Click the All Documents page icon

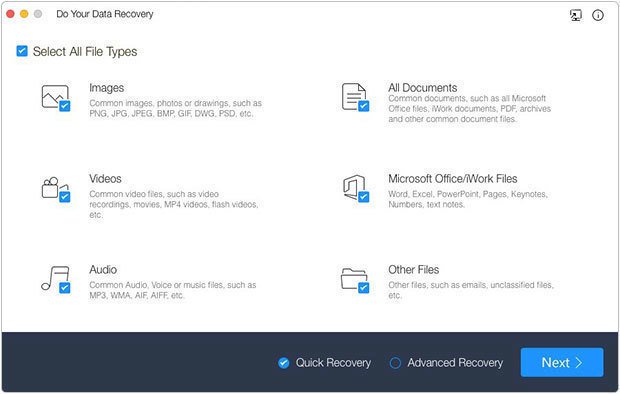point(354,97)
